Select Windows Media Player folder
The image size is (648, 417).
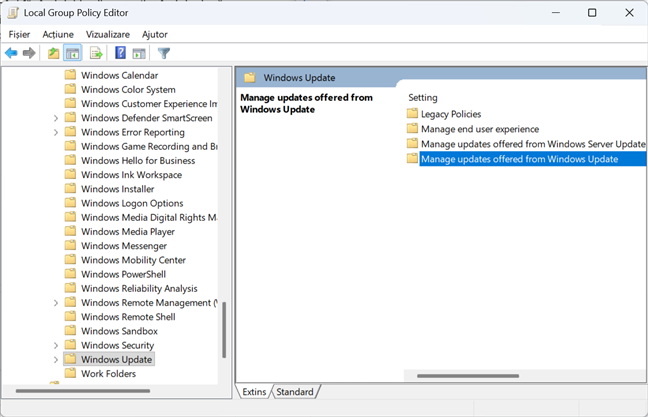[128, 231]
